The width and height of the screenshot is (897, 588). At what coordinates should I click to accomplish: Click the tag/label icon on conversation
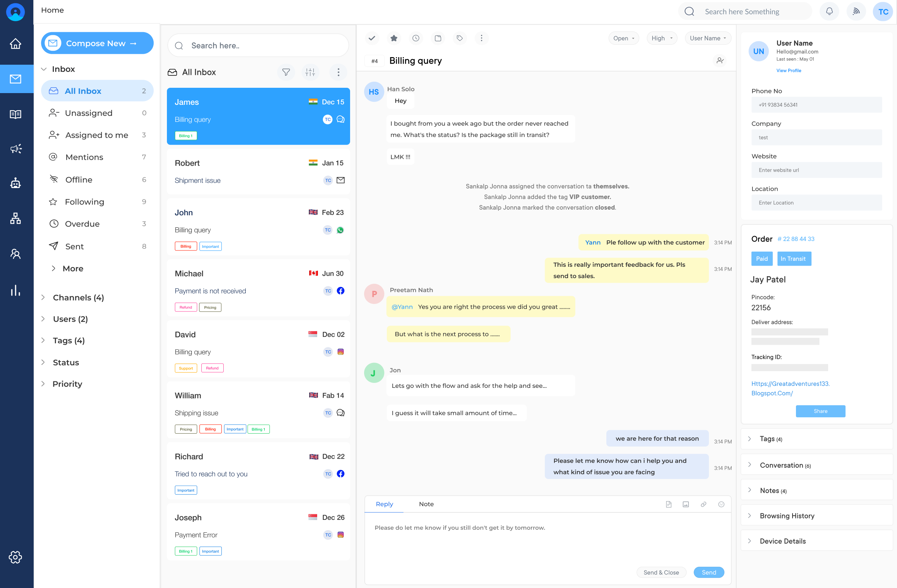point(459,38)
